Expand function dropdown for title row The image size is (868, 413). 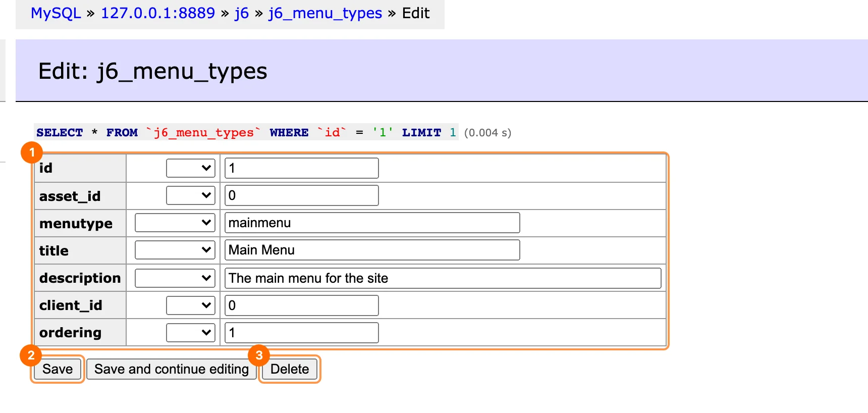[175, 250]
